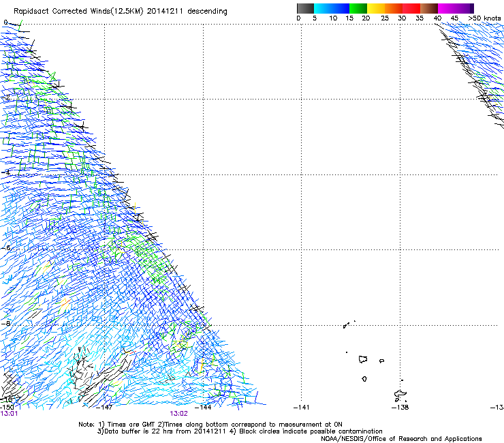504x443 pixels.
Task: Click the largest island outline east of -141
Action: [x=363, y=359]
